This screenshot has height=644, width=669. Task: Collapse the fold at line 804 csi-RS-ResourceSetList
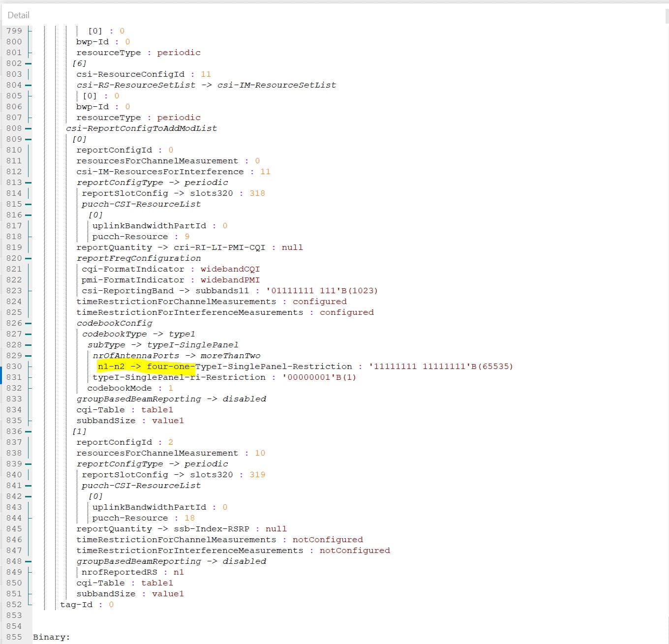(x=29, y=85)
